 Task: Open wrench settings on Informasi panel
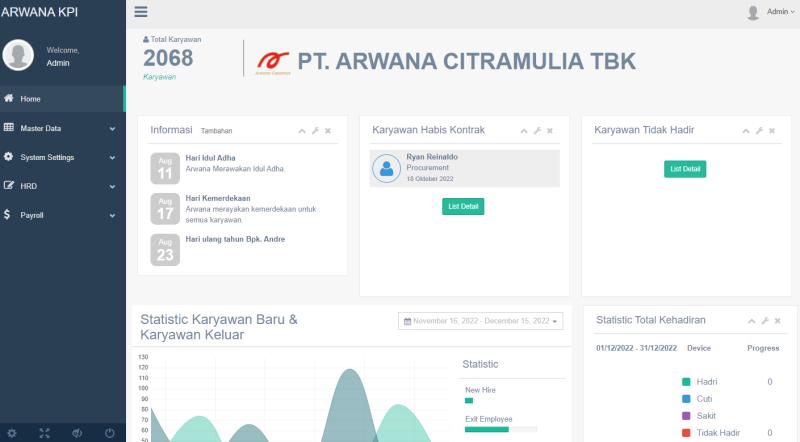point(315,131)
